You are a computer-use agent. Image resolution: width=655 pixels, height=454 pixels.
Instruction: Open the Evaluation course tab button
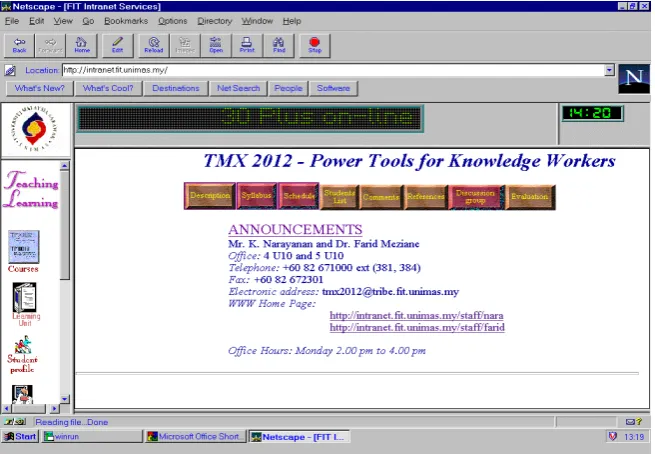(x=530, y=197)
